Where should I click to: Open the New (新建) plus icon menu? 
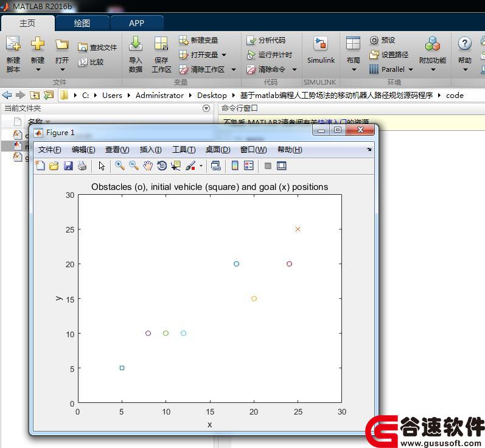click(38, 44)
